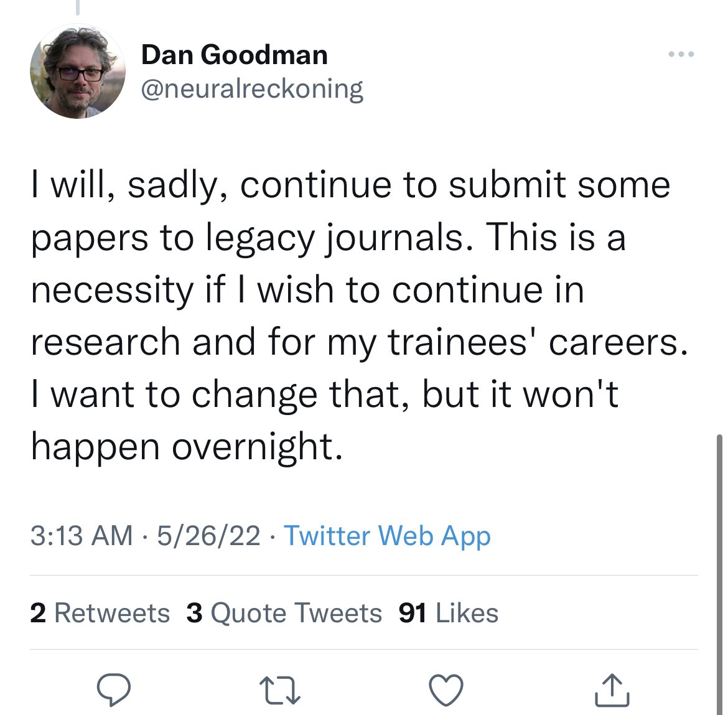The height and width of the screenshot is (715, 728).
Task: Click the vertical scrollbar on right edge
Action: 721,560
